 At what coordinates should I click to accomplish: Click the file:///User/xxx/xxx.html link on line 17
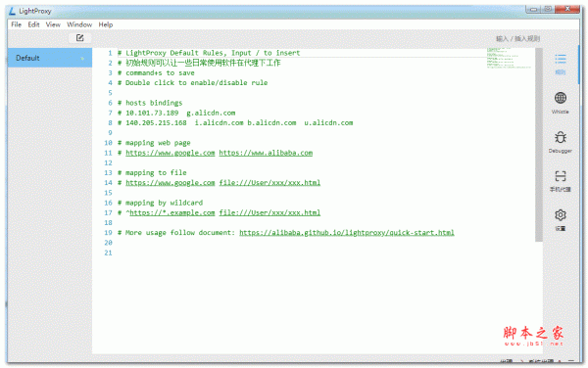269,212
